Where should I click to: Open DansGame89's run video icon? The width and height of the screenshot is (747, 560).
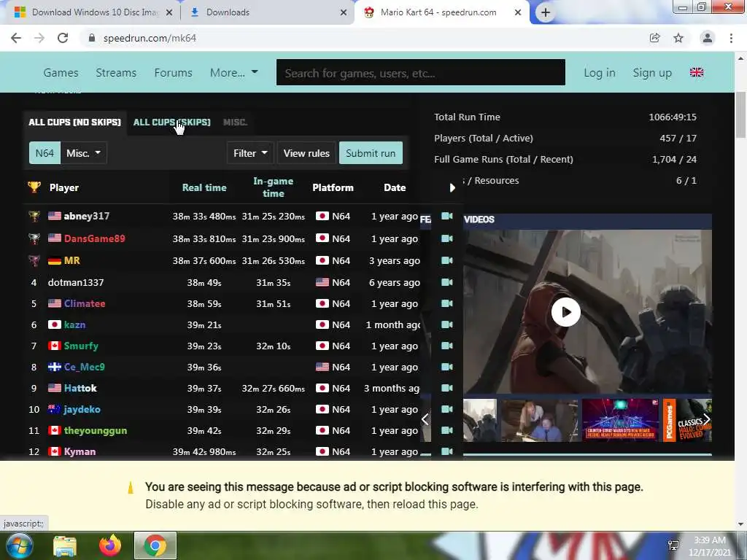coord(447,238)
